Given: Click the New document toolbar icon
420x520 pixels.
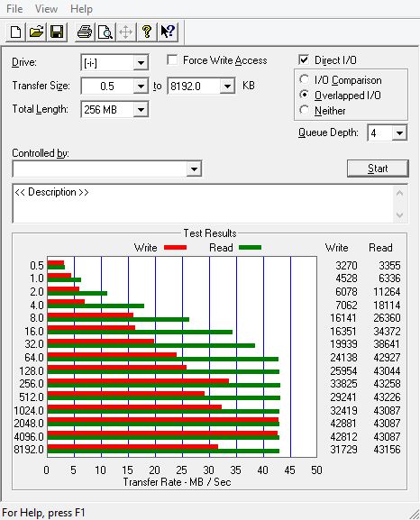Looking at the screenshot, I should (x=16, y=32).
